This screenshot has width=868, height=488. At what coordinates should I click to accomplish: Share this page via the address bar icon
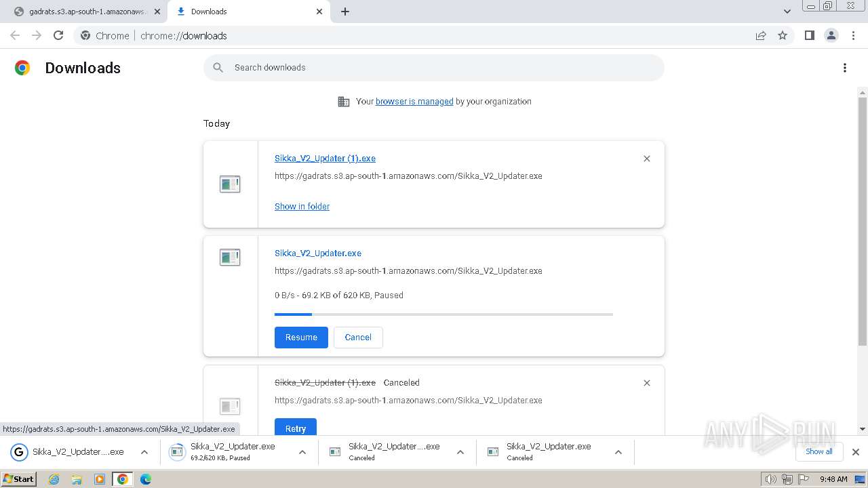(761, 36)
